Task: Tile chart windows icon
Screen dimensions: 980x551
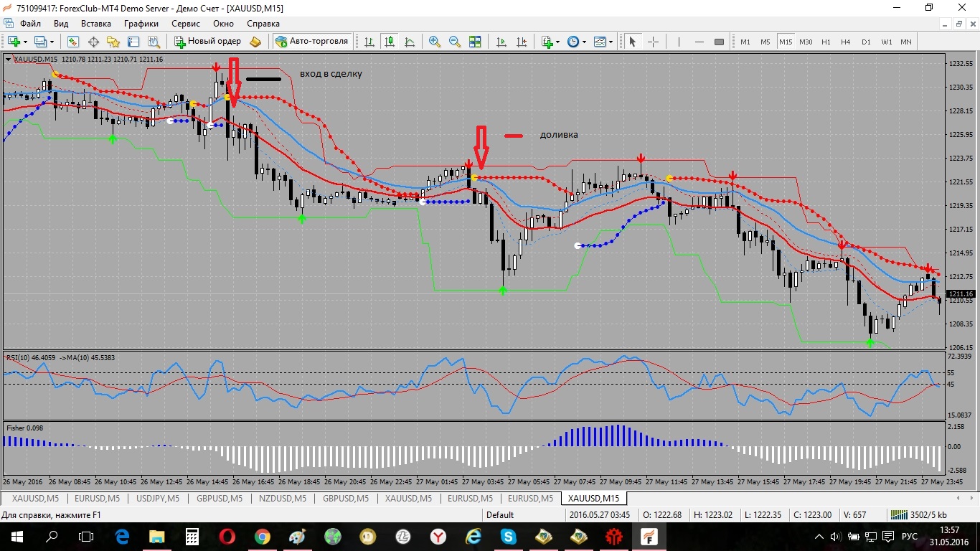Action: coord(475,42)
